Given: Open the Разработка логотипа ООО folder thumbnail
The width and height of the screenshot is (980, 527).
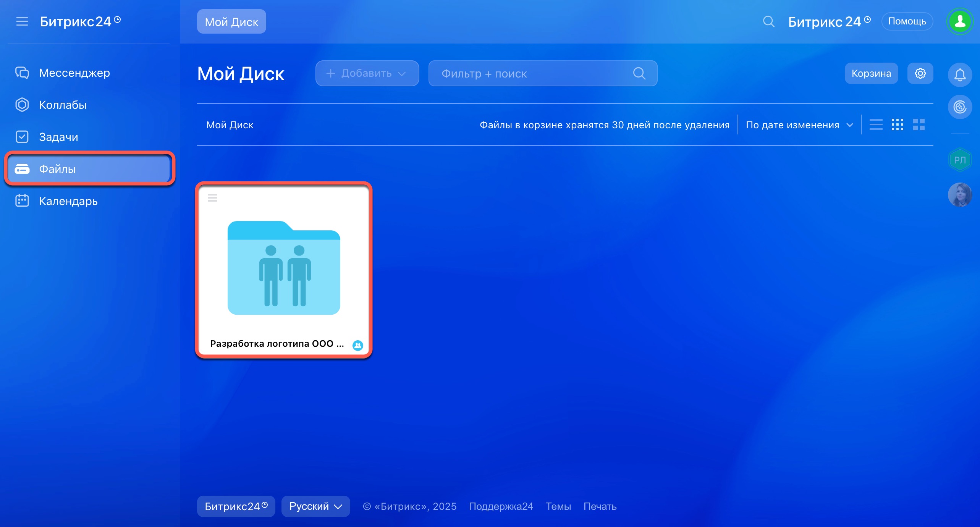Looking at the screenshot, I should pyautogui.click(x=284, y=268).
